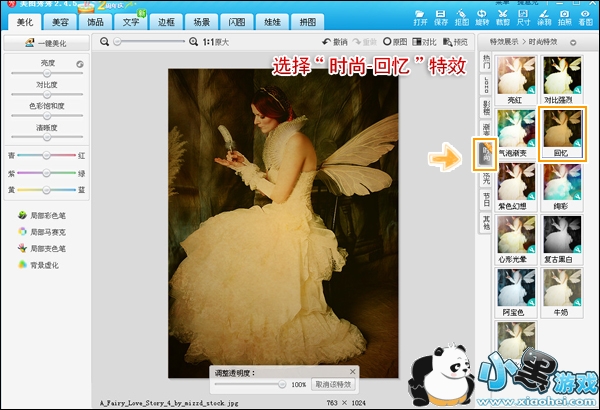Viewport: 600px width, 410px height.
Task: Open the 尺寸 (Resize) tool
Action: (525, 16)
